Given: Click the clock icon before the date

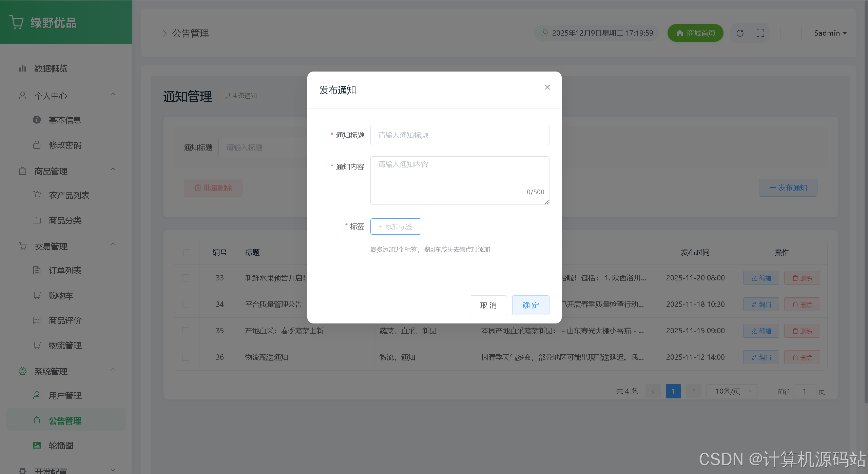Looking at the screenshot, I should click(x=544, y=33).
